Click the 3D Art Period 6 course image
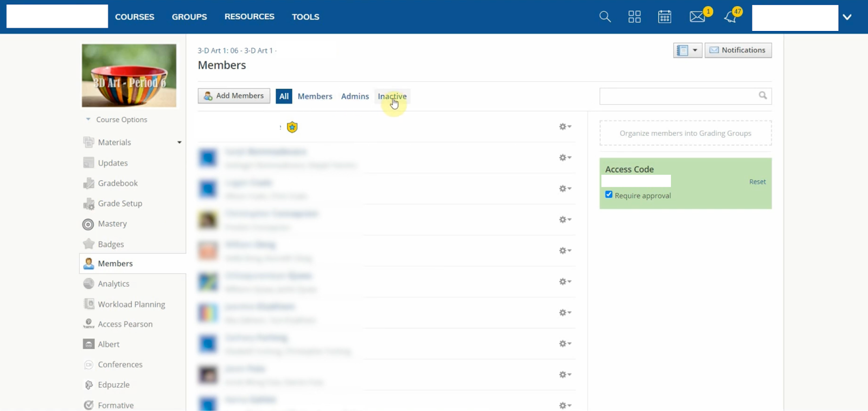 pyautogui.click(x=129, y=75)
